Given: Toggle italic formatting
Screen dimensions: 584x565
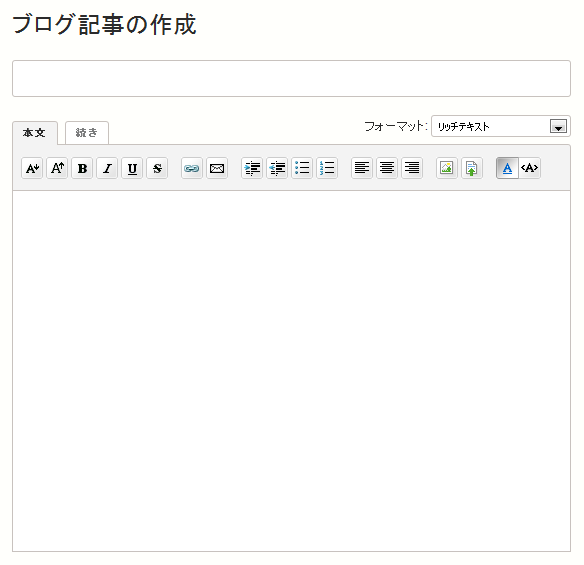Looking at the screenshot, I should pos(107,168).
